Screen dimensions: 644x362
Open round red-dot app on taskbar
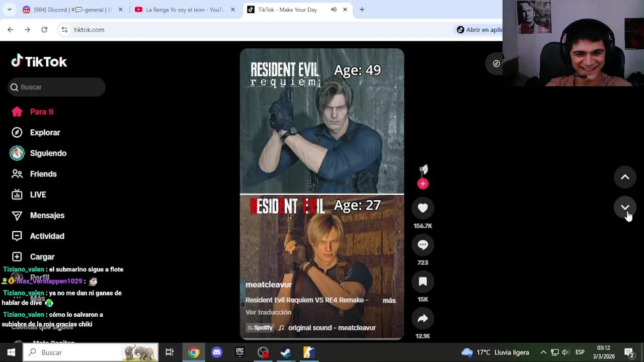[x=263, y=352]
